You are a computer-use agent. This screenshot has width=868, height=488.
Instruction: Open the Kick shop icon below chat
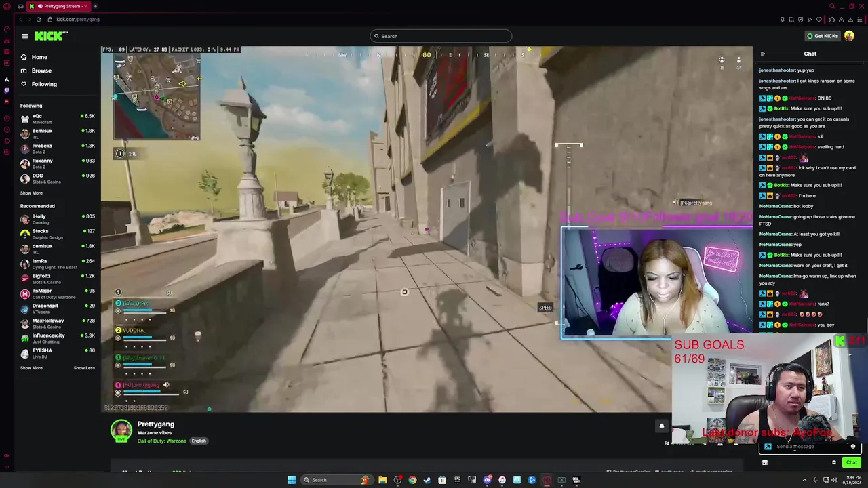coord(765,463)
